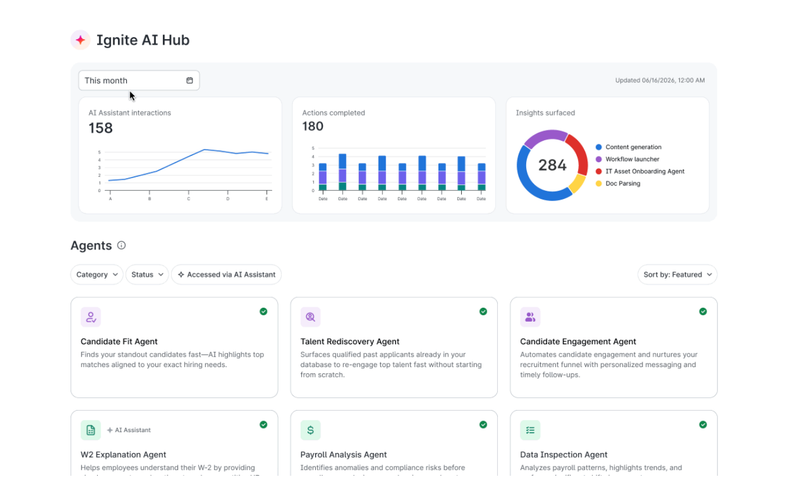Click the purple Workflow launcher legend dot
792x491 pixels.
(x=599, y=159)
